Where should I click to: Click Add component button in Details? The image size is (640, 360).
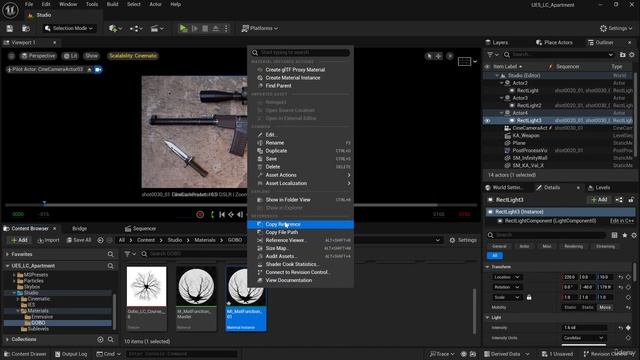(599, 200)
